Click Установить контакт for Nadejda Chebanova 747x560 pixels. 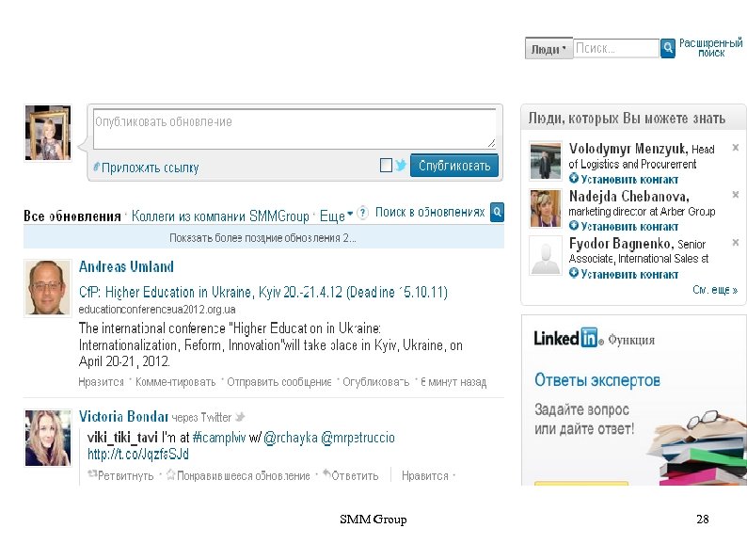click(624, 227)
